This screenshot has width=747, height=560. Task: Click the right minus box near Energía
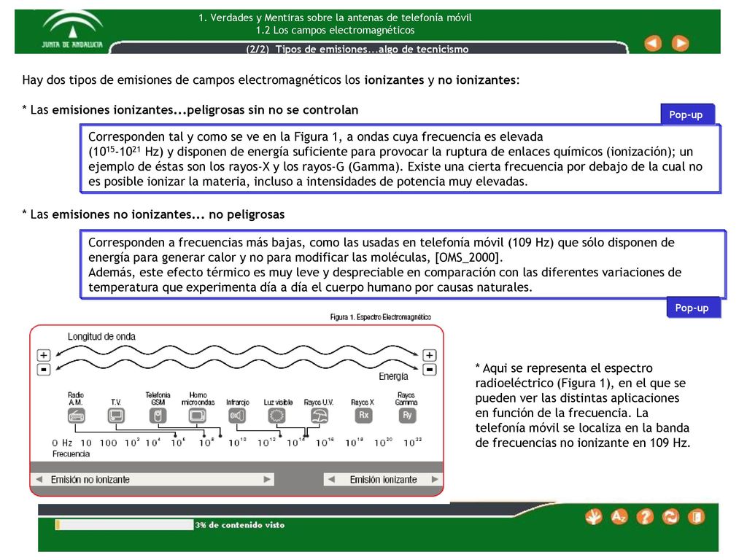click(429, 369)
